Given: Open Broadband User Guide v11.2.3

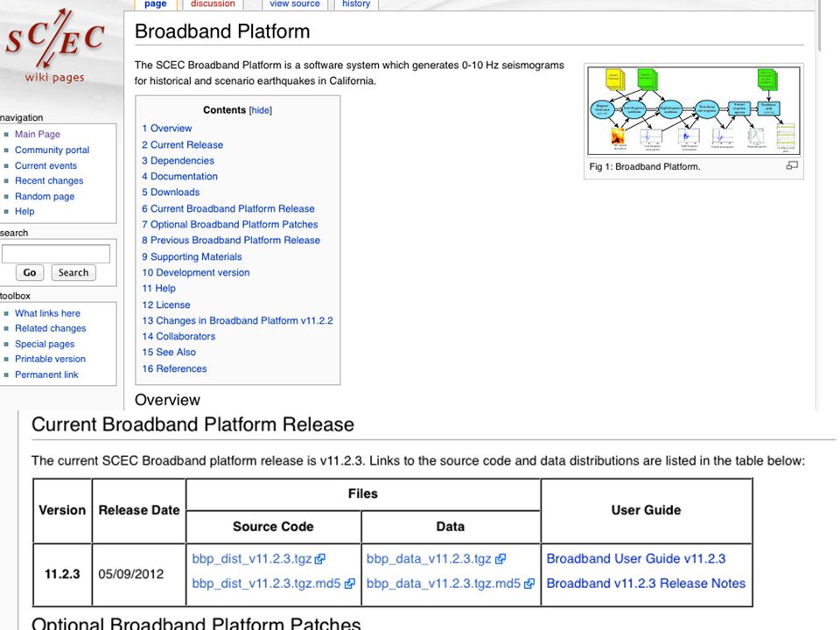Looking at the screenshot, I should pyautogui.click(x=636, y=559).
